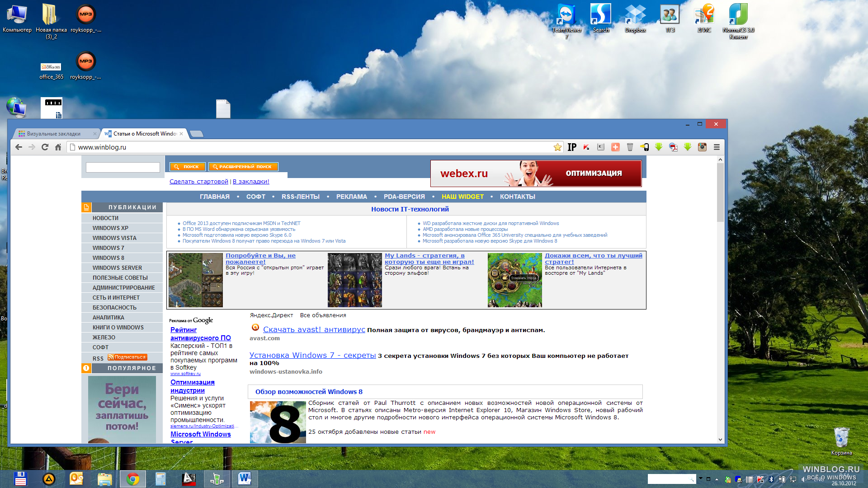This screenshot has height=488, width=868.
Task: Click the RSS Подписаться button
Action: pos(127,357)
